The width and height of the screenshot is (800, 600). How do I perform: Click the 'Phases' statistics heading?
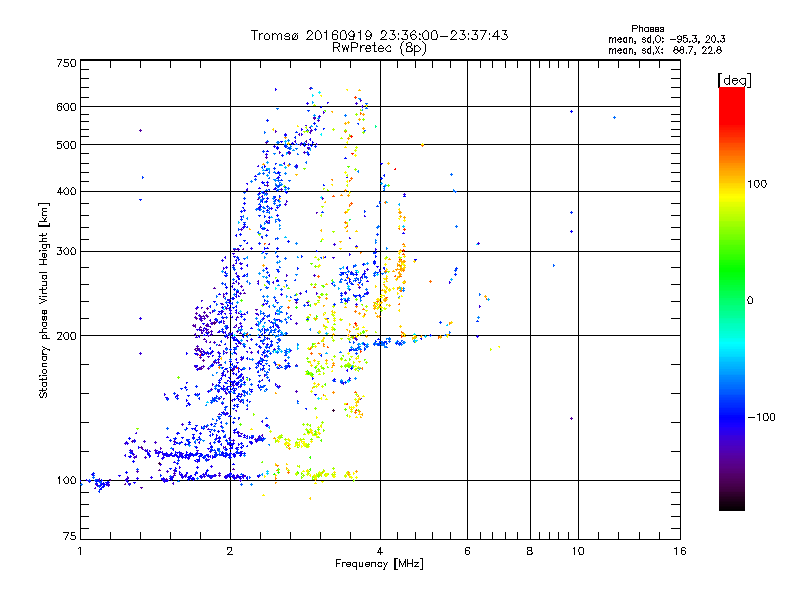(x=647, y=29)
